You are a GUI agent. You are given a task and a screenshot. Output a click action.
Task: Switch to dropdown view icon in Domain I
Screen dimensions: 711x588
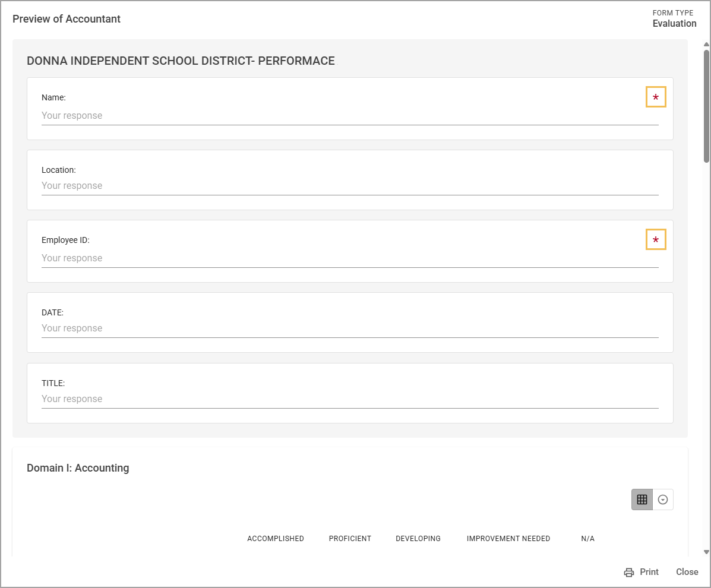(663, 500)
